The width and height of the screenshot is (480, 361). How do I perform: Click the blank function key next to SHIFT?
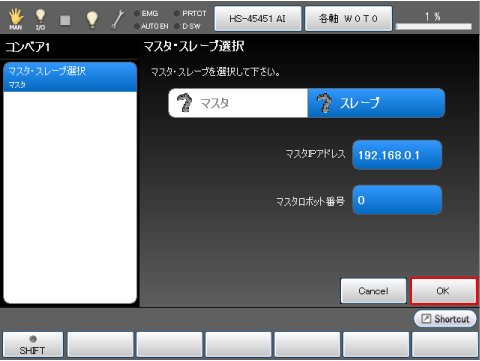click(100, 345)
